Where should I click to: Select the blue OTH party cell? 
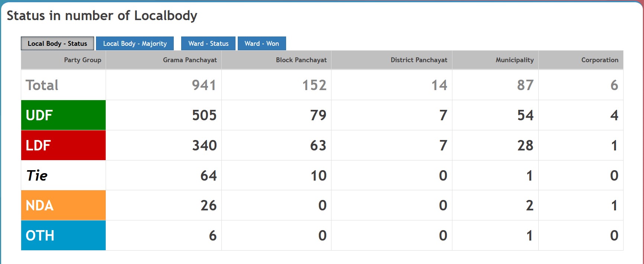63,235
